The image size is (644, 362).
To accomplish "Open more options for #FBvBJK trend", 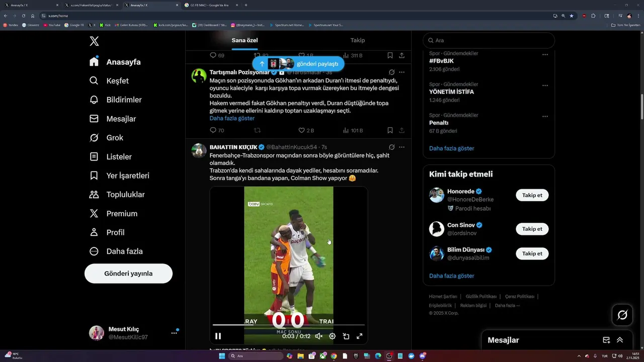I will point(545,54).
